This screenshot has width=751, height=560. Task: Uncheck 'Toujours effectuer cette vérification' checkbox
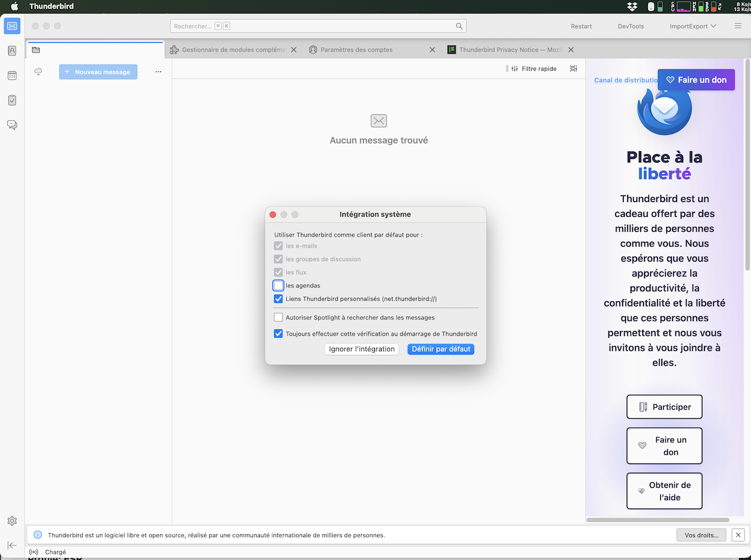point(279,334)
